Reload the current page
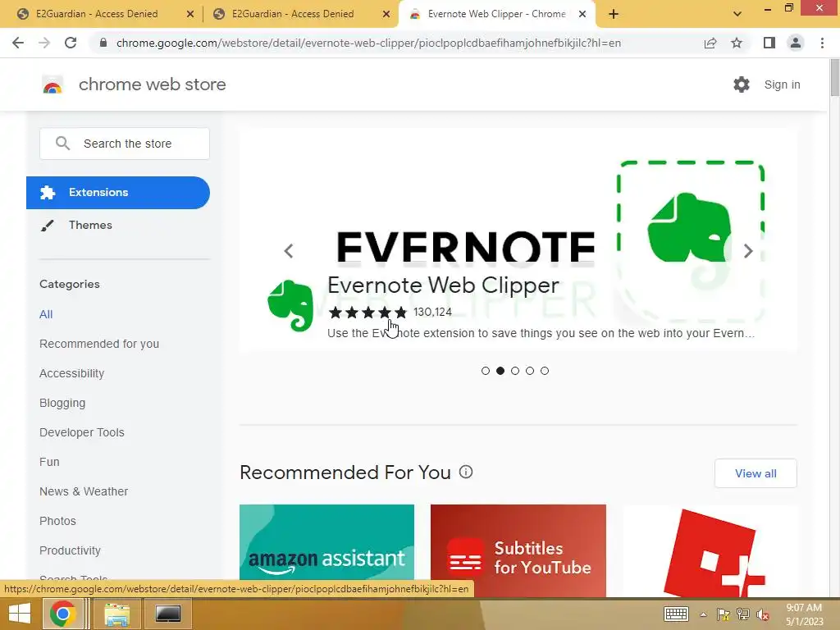 [71, 43]
